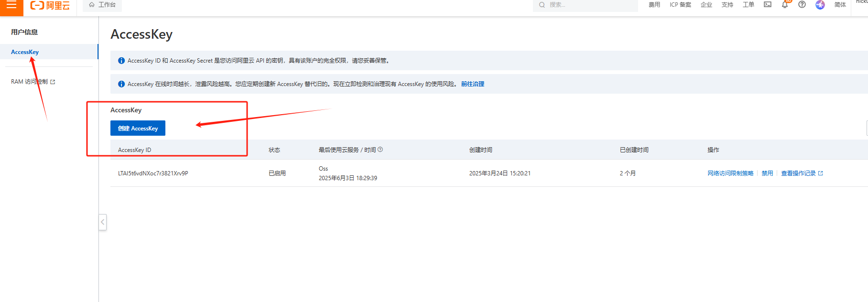This screenshot has width=868, height=302.
Task: Open 网络访问限制策略 link
Action: [x=730, y=173]
